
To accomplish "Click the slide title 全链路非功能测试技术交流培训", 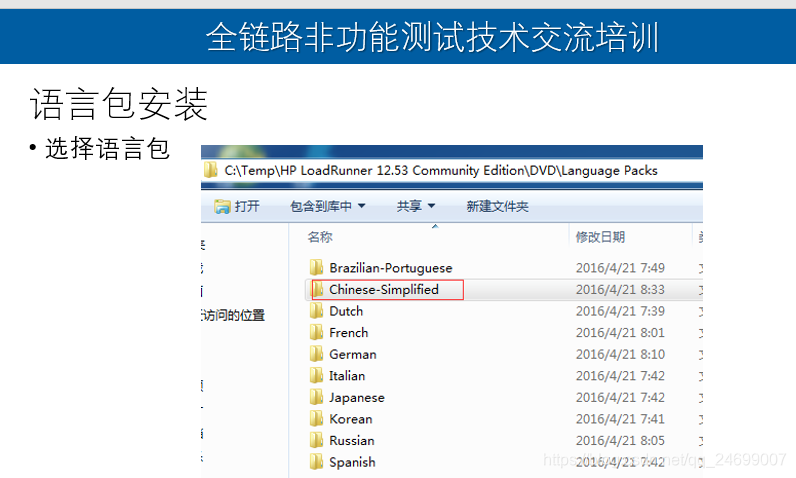I will click(x=433, y=37).
